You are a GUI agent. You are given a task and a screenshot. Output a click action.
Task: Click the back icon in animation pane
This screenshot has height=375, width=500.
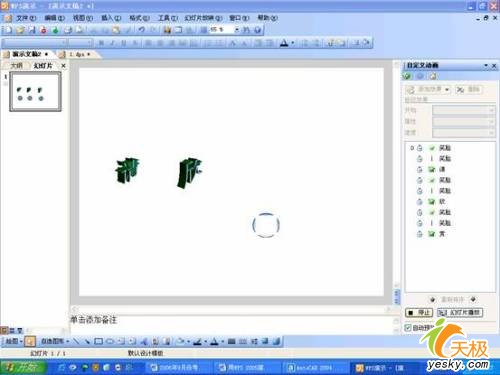(420, 76)
